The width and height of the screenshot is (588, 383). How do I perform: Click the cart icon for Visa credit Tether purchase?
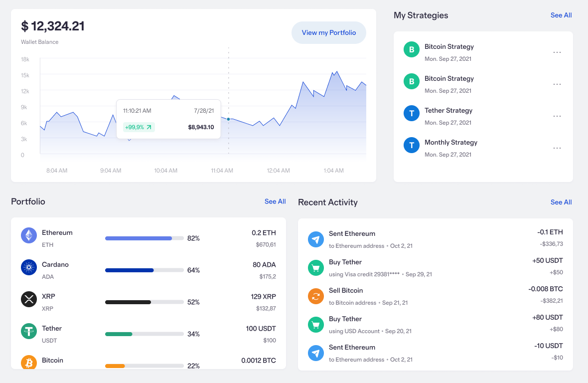316,268
